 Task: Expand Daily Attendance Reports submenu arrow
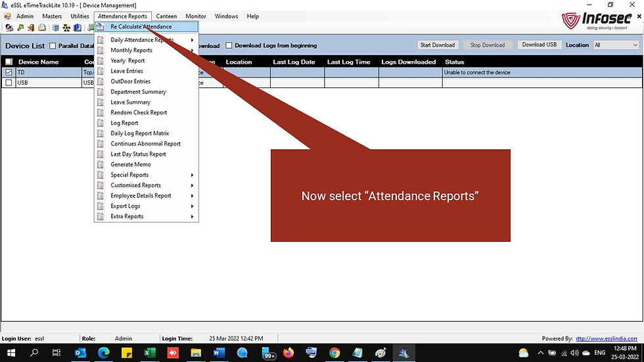[x=192, y=40]
